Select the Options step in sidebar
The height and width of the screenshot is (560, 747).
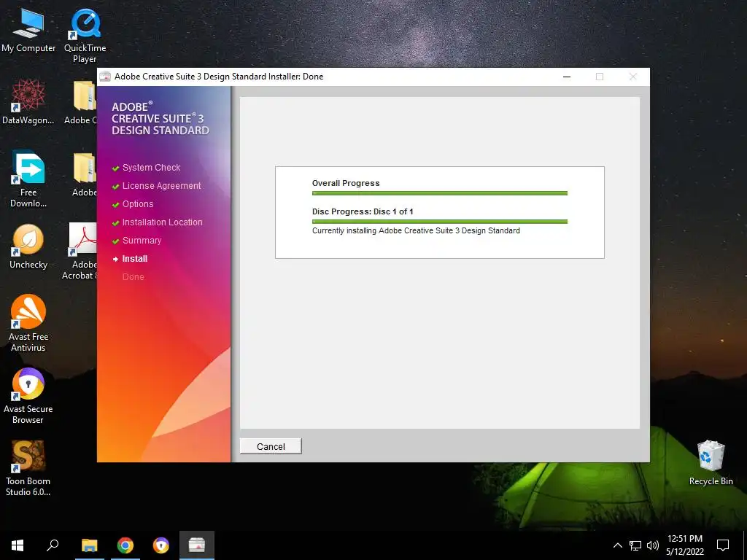pos(138,204)
